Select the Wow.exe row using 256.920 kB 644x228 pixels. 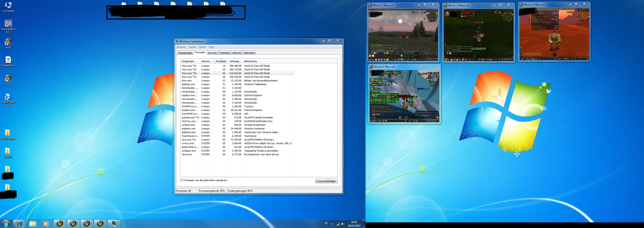[x=237, y=77]
